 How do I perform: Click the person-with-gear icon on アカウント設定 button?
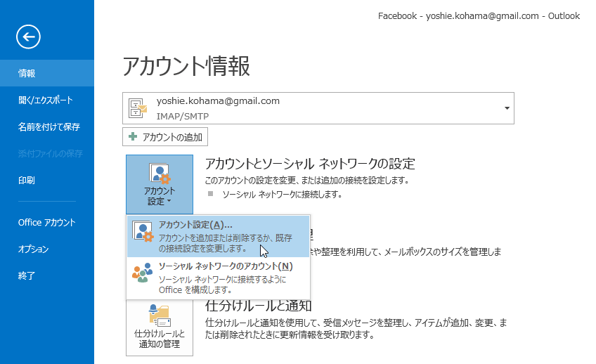pos(160,174)
